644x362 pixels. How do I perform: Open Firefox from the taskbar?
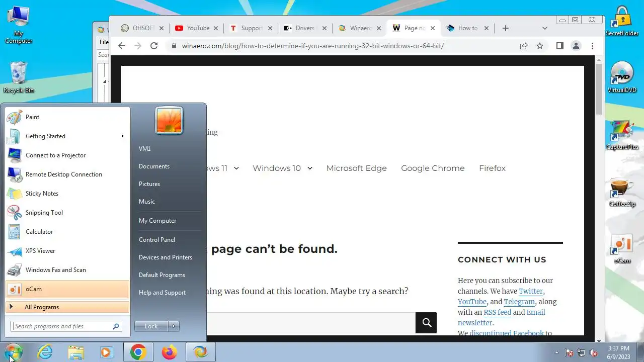click(169, 352)
